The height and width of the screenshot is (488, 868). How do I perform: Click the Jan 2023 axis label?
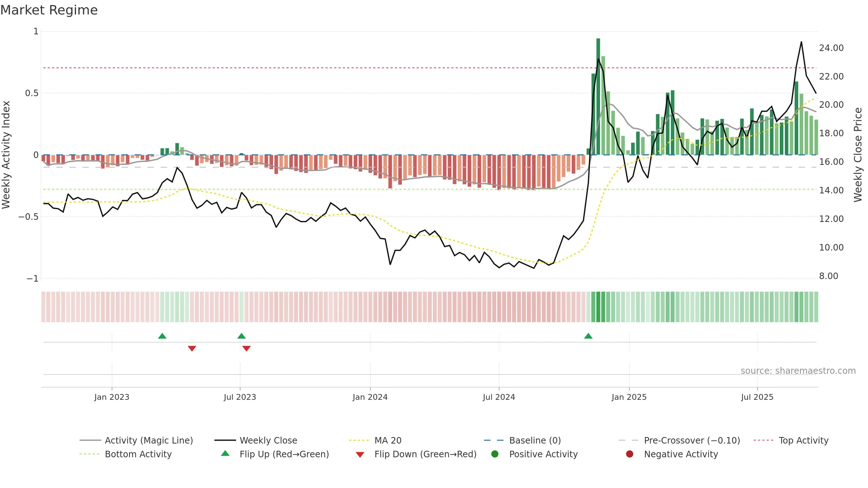coord(112,397)
